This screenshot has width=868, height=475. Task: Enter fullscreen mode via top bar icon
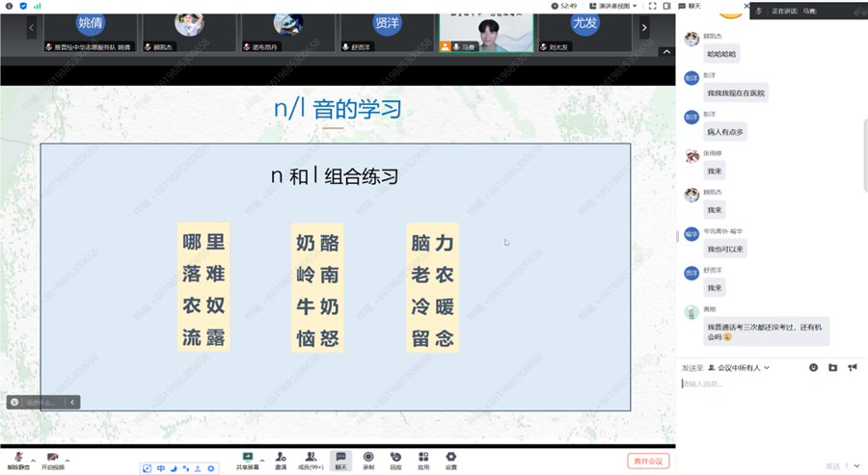[x=653, y=6]
